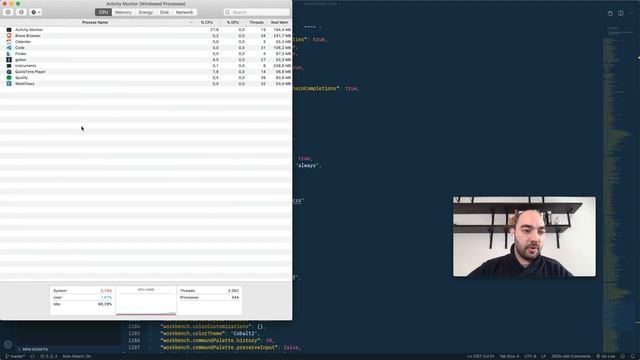Sort by the Real Mem column header
Screen dimensions: 640x360
(280, 22)
